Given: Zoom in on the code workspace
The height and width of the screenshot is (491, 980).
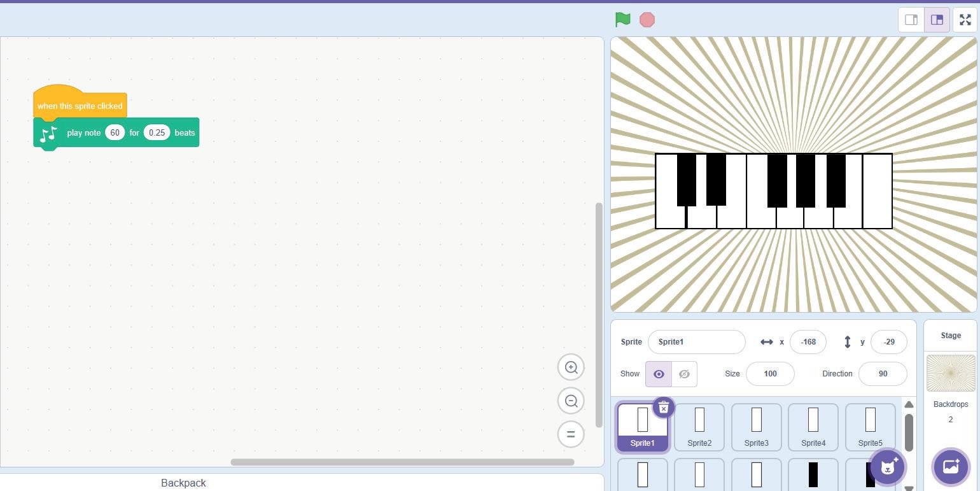Looking at the screenshot, I should [571, 367].
